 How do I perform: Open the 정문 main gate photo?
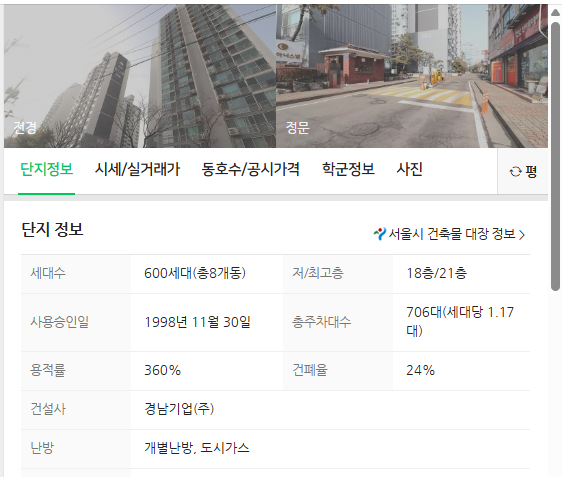click(x=412, y=76)
